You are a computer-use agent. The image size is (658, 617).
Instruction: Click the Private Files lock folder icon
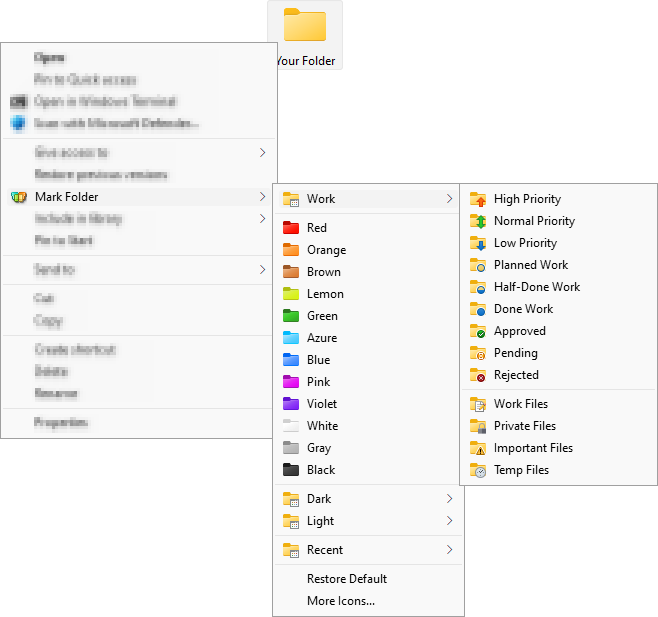[478, 426]
